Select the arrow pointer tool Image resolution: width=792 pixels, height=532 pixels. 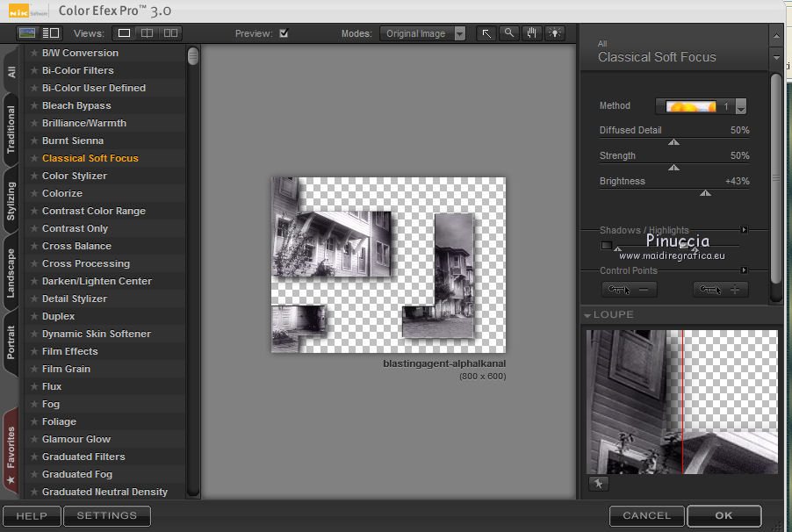(486, 33)
